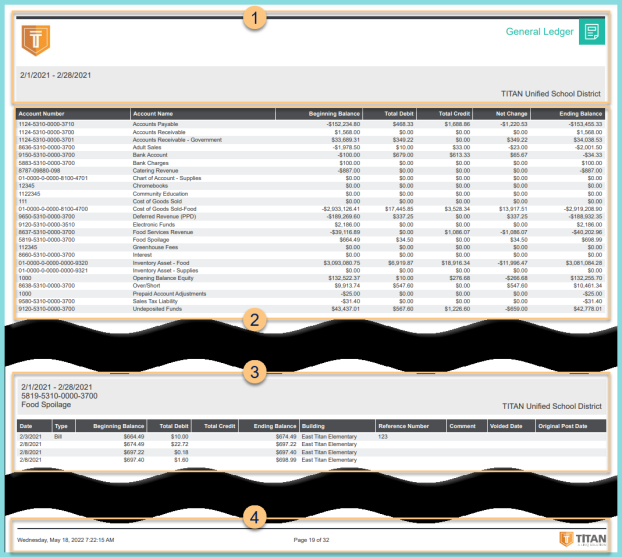Click the Bank Charges account name
This screenshot has width=622, height=557.
[x=150, y=163]
